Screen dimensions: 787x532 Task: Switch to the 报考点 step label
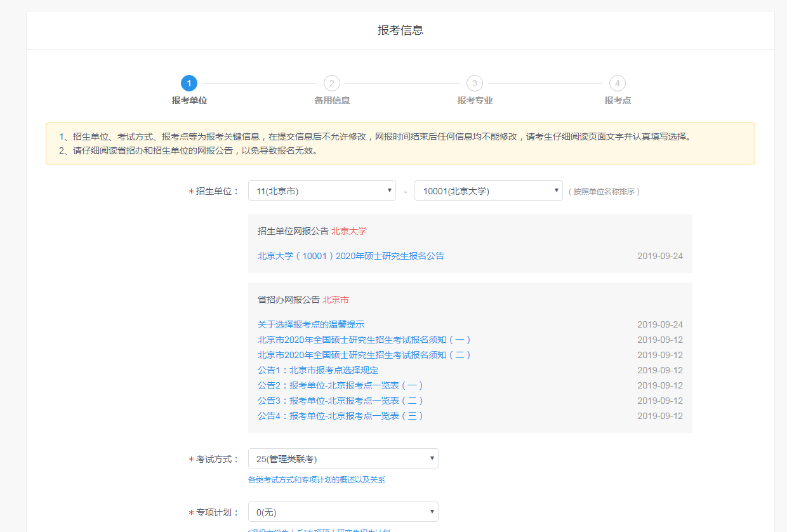[x=616, y=100]
